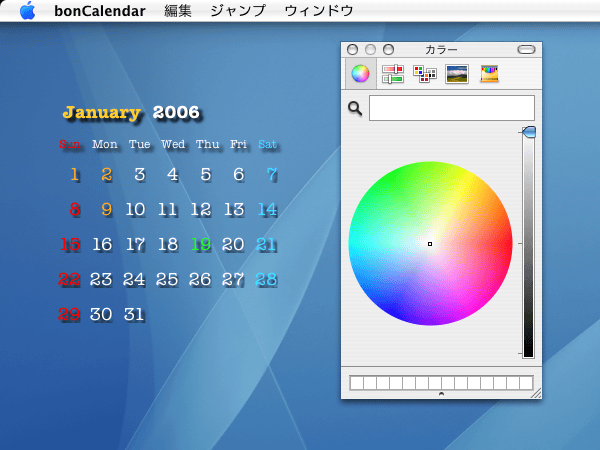Open the bonCalendar application menu
Screen dimensions: 600x450
click(100, 11)
